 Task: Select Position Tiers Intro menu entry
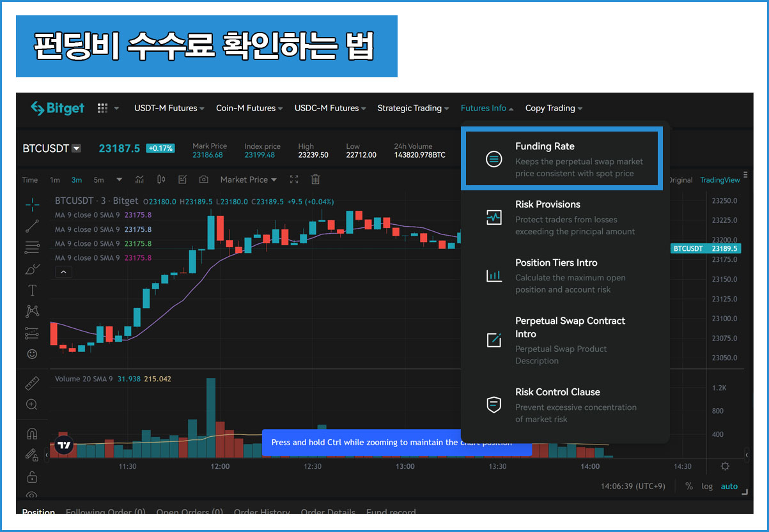click(565, 276)
